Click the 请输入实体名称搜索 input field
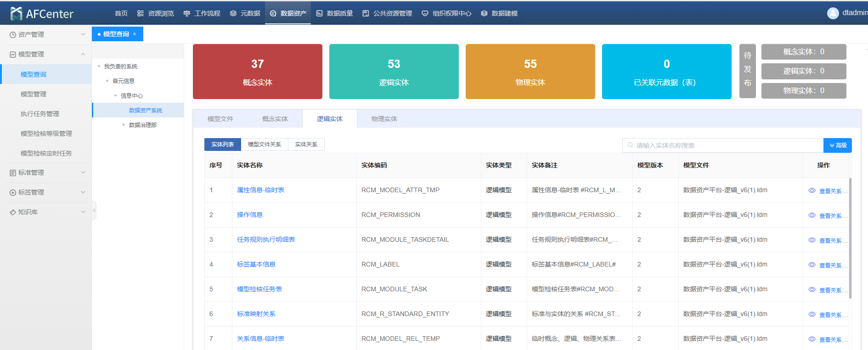Screen dimensions: 868x350 click(x=723, y=145)
